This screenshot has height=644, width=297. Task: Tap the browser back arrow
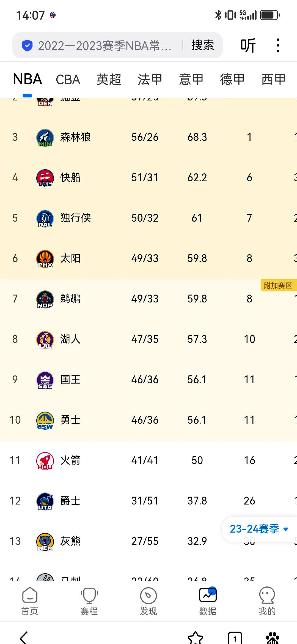click(24, 637)
